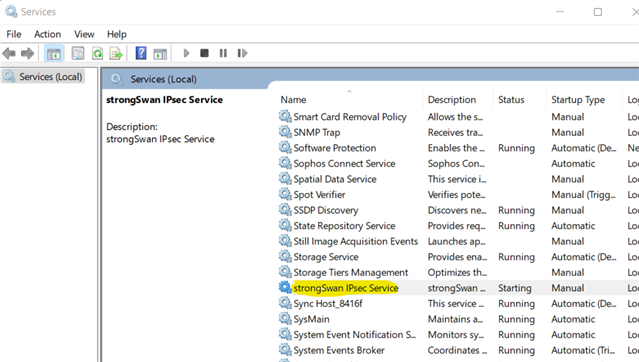This screenshot has height=362, width=639.
Task: Click the gear icon of SNMP Trap
Action: tap(285, 132)
